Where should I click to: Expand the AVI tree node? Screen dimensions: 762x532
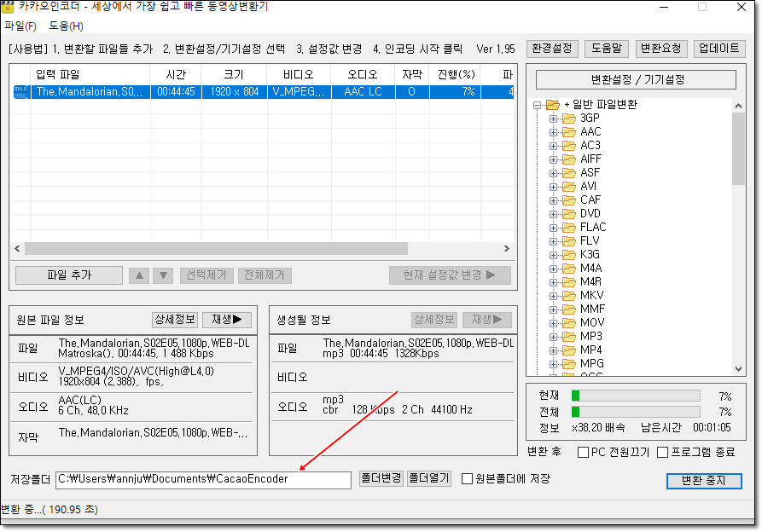[x=553, y=187]
